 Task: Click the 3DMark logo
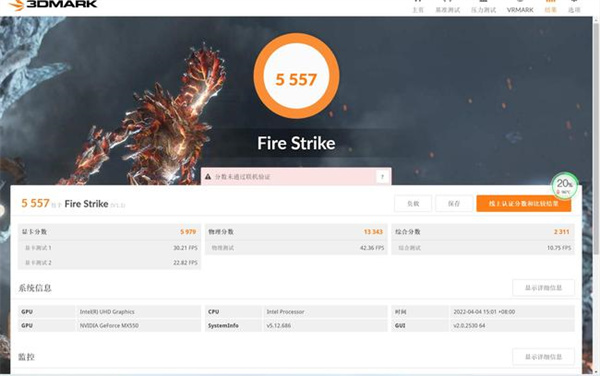click(x=53, y=5)
